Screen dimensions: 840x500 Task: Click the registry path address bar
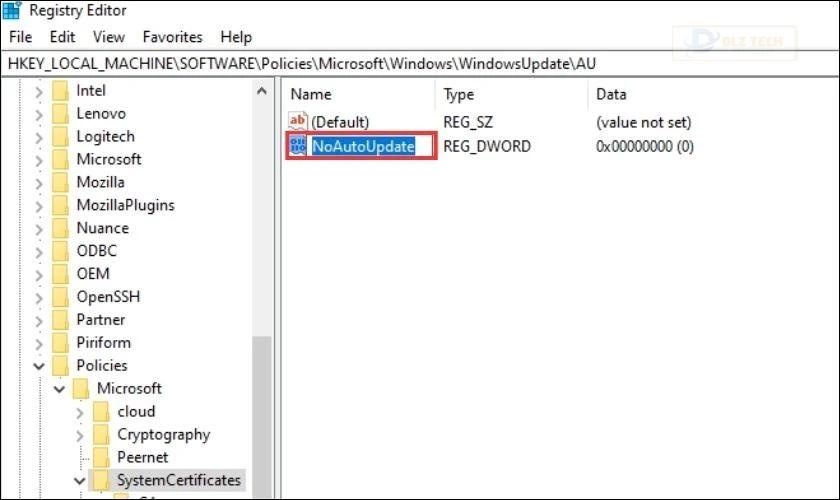tap(400, 63)
